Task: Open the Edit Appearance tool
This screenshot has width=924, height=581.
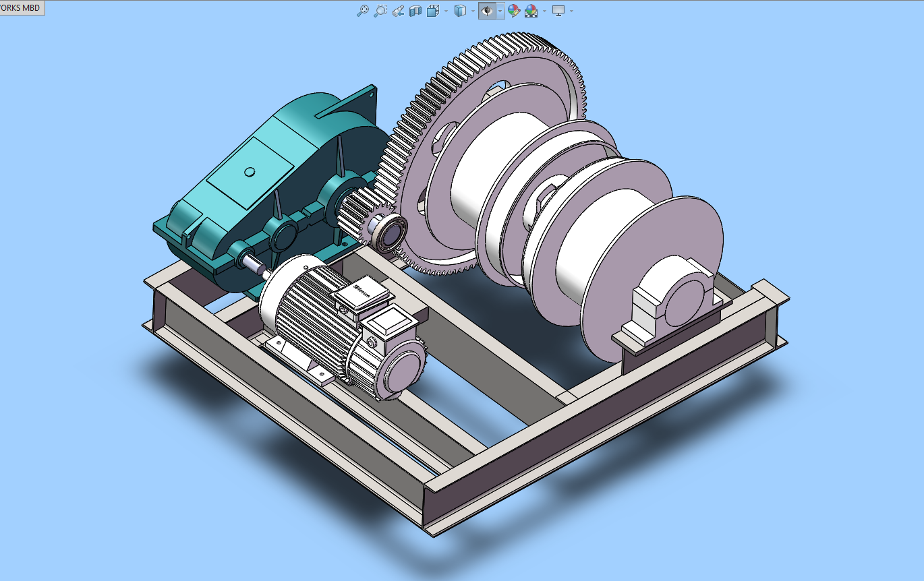Action: (x=514, y=11)
